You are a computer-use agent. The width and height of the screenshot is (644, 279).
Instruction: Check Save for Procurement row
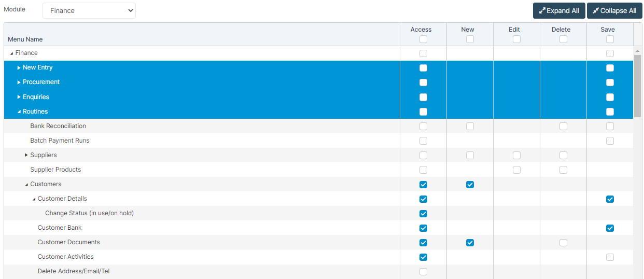coord(610,82)
